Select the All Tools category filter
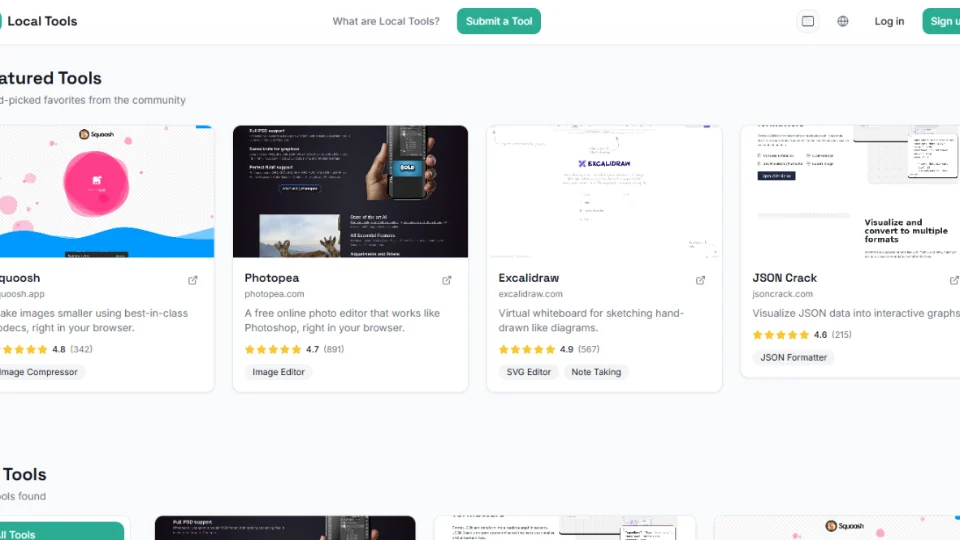Image resolution: width=960 pixels, height=540 pixels. [x=60, y=532]
